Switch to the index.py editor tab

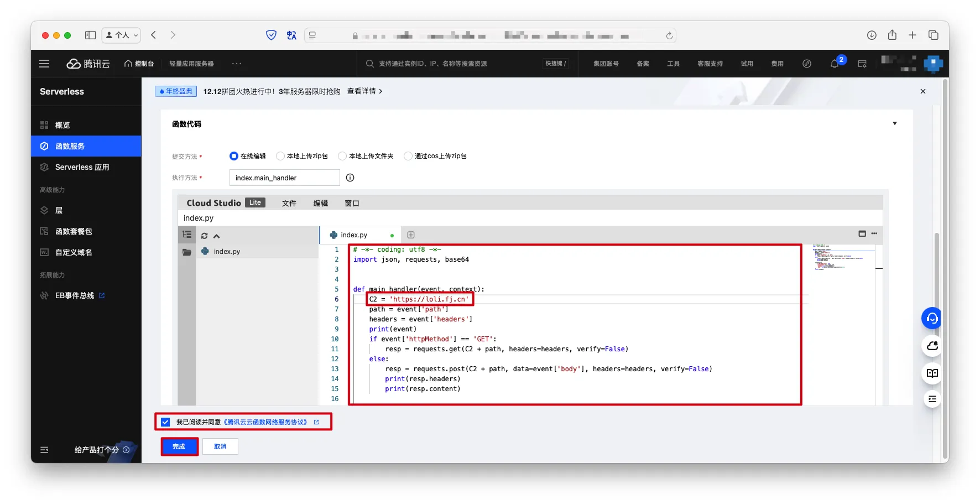tap(354, 235)
